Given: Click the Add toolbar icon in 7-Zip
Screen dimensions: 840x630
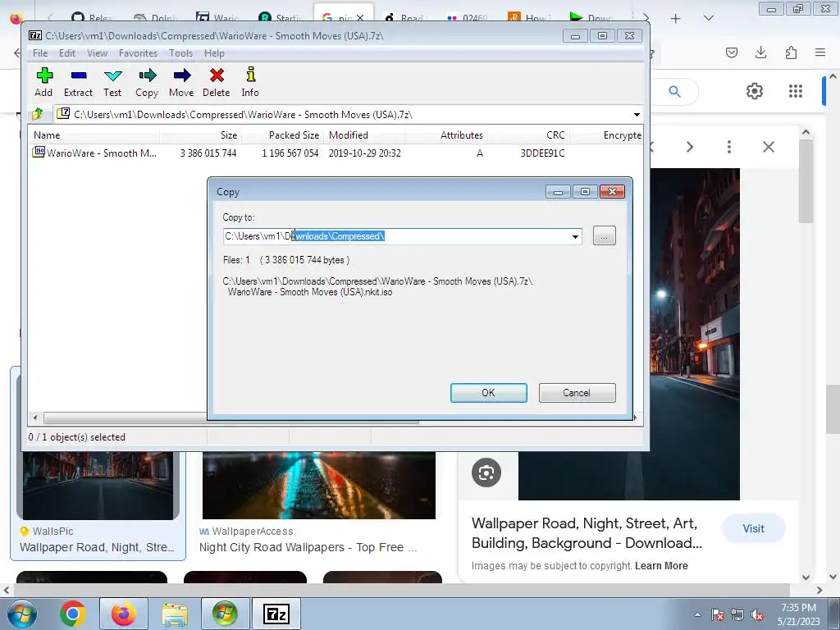Looking at the screenshot, I should (44, 82).
